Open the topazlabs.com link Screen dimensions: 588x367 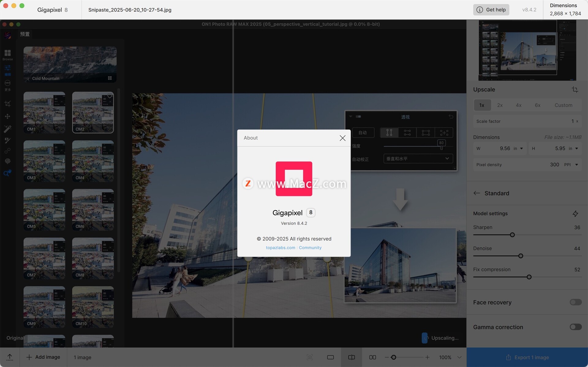281,248
